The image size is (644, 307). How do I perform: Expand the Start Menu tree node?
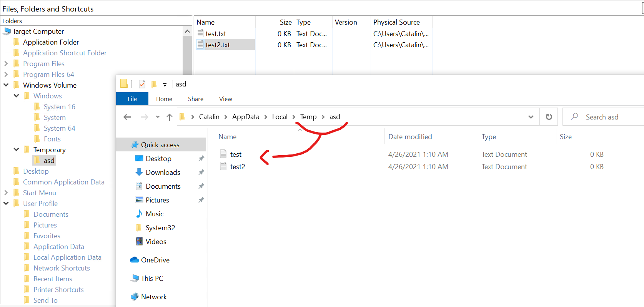click(x=6, y=192)
